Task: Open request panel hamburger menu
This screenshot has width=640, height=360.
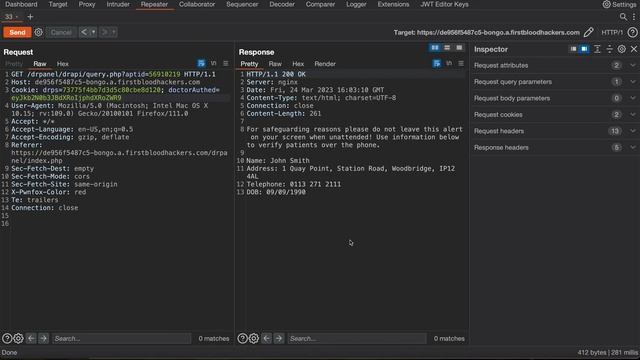Action: tap(226, 64)
